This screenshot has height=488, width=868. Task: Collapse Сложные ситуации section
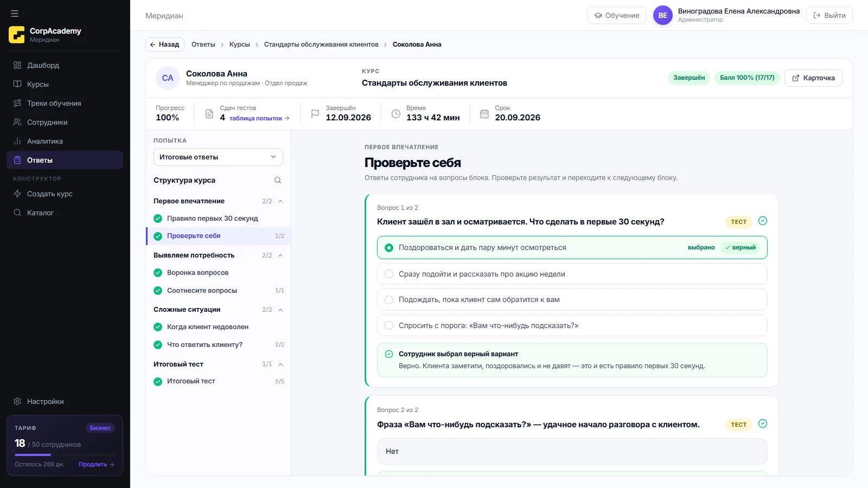tap(280, 310)
